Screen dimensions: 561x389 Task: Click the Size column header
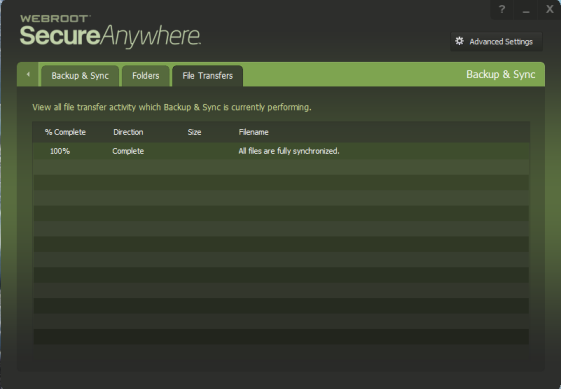tap(194, 132)
